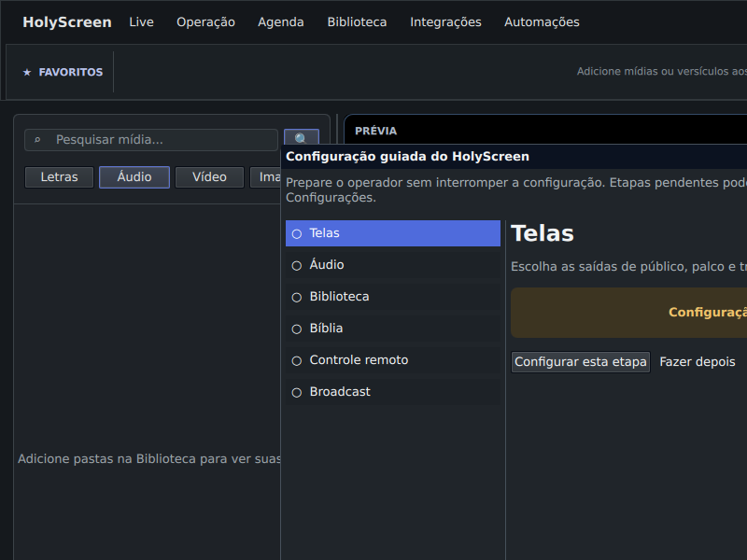Select the Bíblia step radio circle

(297, 329)
